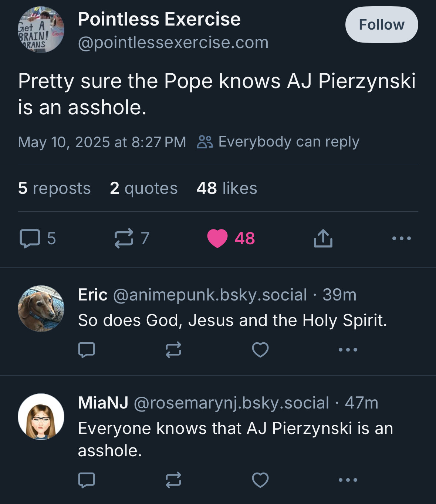Share the main post via share icon

(x=323, y=238)
